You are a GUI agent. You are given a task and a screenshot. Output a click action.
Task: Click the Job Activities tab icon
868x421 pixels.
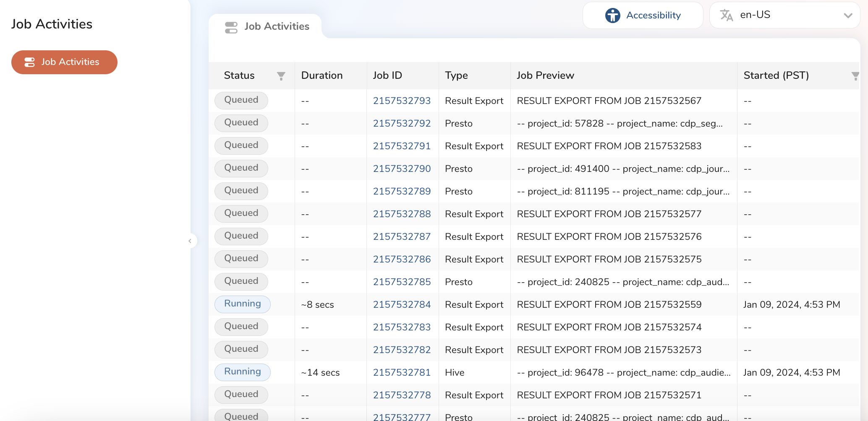point(231,27)
